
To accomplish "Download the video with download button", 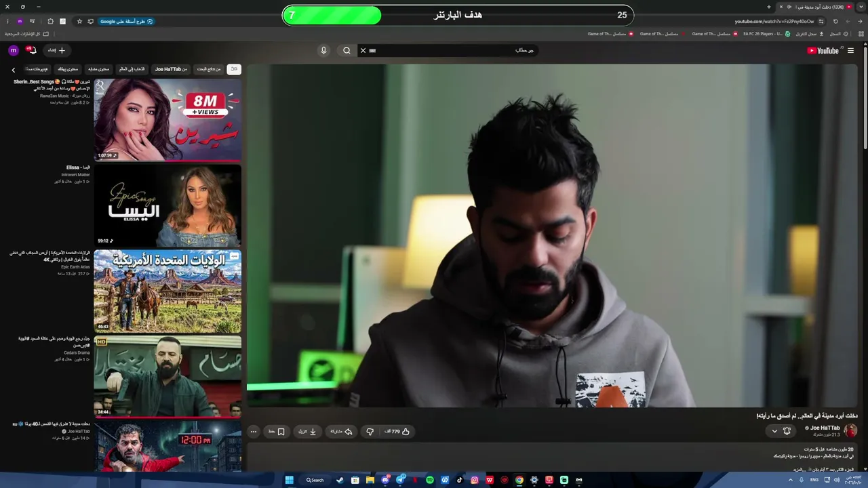I will coord(308,431).
